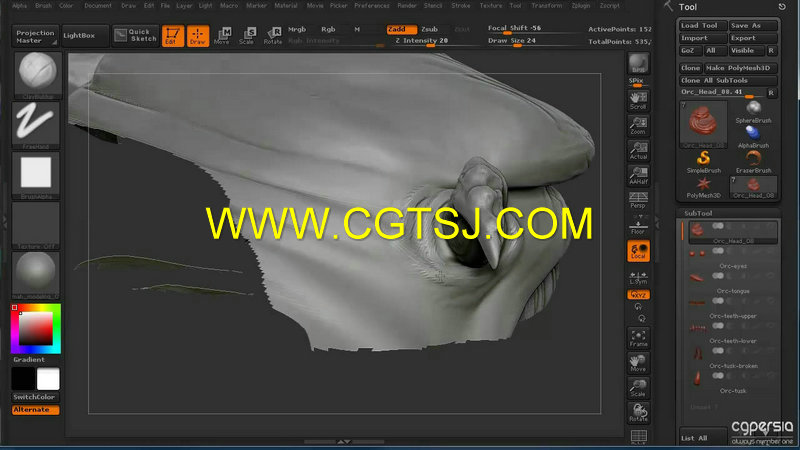The height and width of the screenshot is (450, 800).
Task: Set canvas to AAHalf size
Action: tap(638, 176)
